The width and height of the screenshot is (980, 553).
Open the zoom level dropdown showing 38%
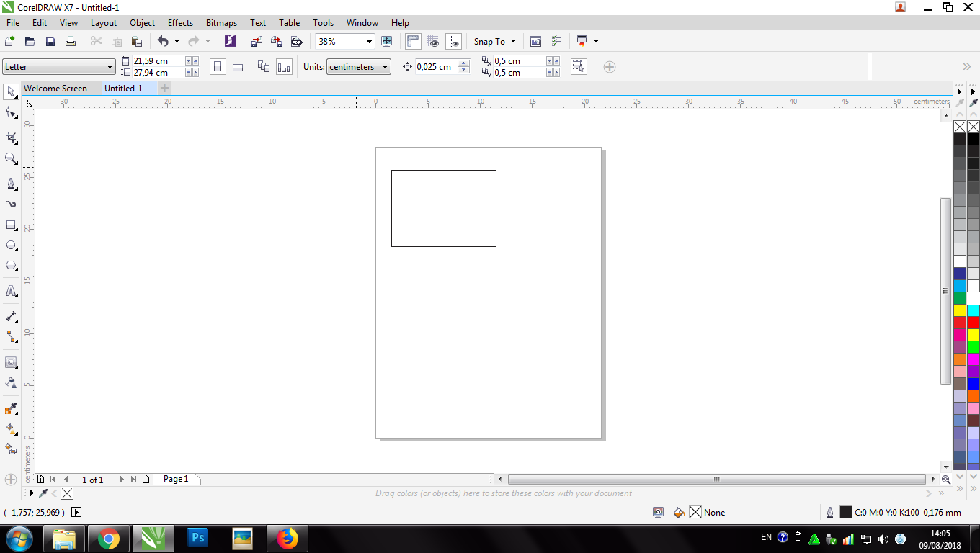coord(369,42)
